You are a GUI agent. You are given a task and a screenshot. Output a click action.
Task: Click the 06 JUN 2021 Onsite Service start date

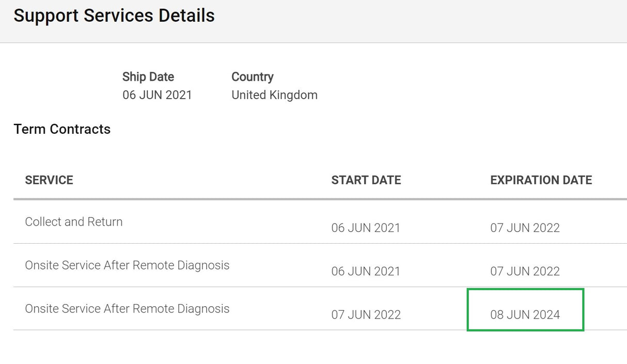[x=366, y=271]
